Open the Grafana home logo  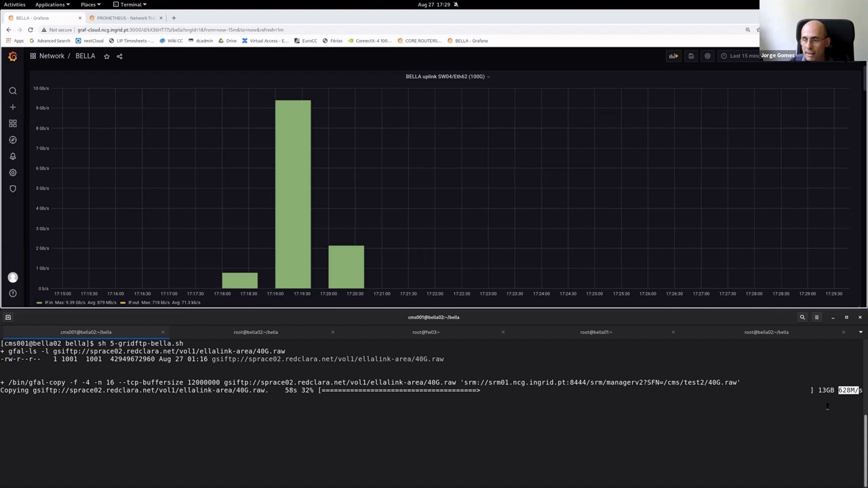click(x=12, y=56)
